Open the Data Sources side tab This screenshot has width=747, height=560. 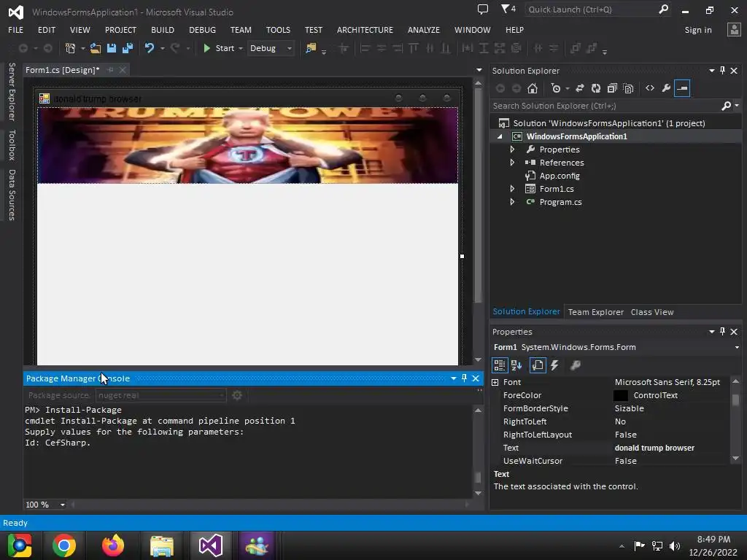tap(12, 195)
